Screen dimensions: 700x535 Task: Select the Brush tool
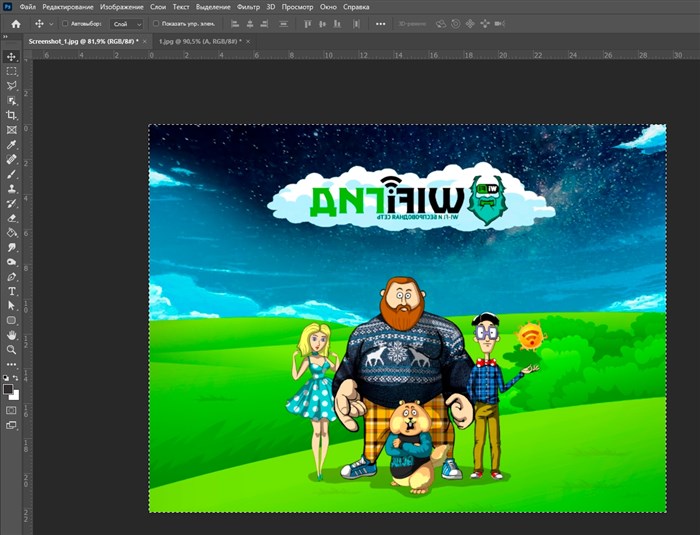12,174
